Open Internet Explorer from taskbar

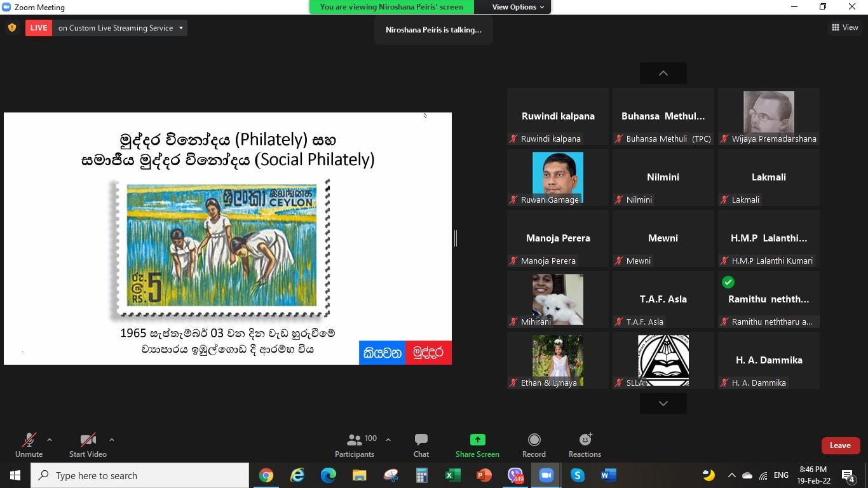point(297,475)
